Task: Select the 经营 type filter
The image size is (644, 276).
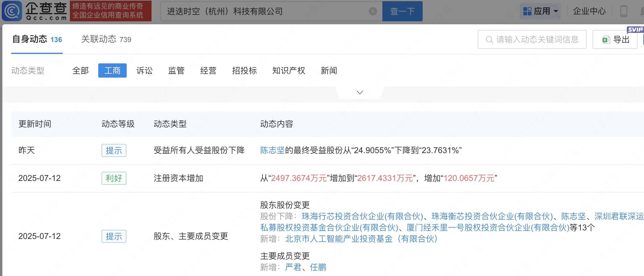Action: tap(208, 70)
